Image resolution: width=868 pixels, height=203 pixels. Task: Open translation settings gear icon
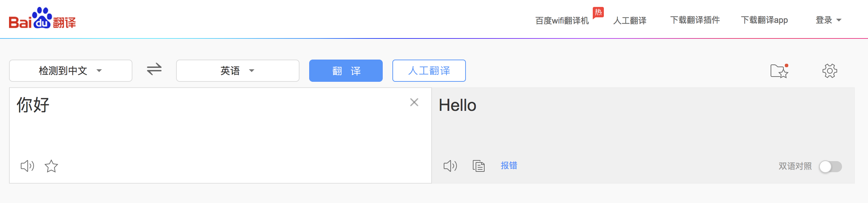point(830,71)
